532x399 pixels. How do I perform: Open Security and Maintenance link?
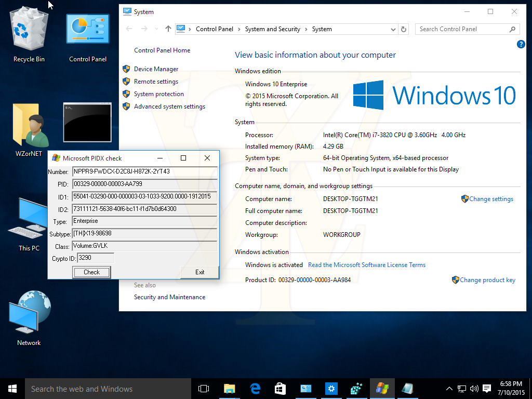[x=170, y=297]
